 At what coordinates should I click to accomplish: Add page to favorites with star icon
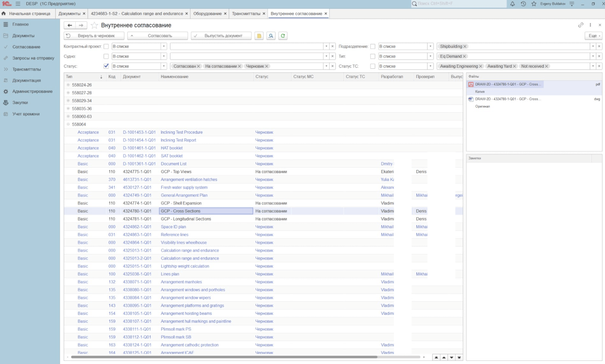coord(94,25)
